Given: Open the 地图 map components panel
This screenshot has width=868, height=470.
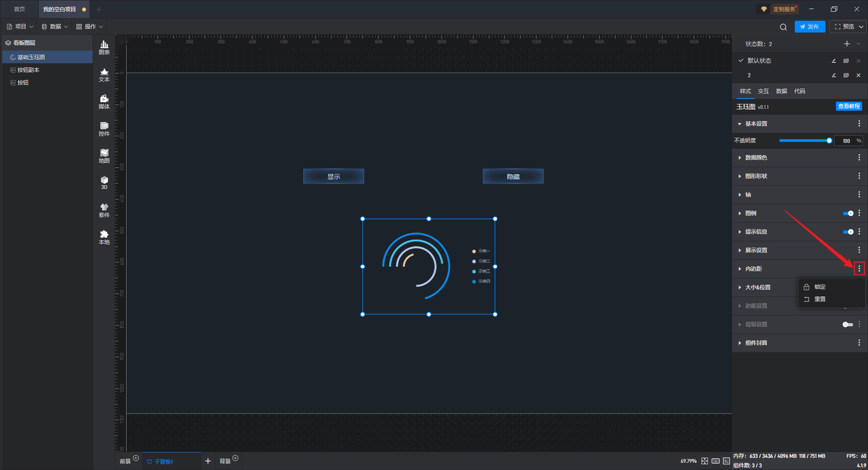Looking at the screenshot, I should click(x=104, y=156).
